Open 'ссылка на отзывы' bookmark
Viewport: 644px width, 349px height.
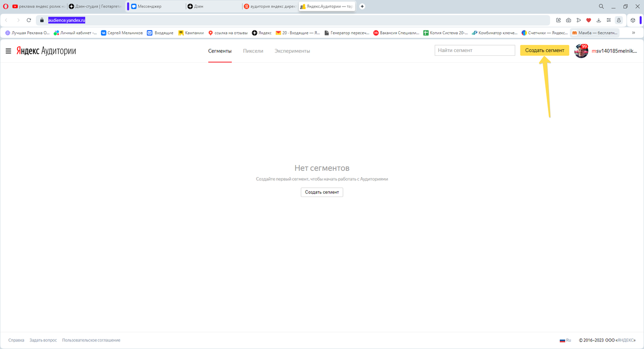228,33
